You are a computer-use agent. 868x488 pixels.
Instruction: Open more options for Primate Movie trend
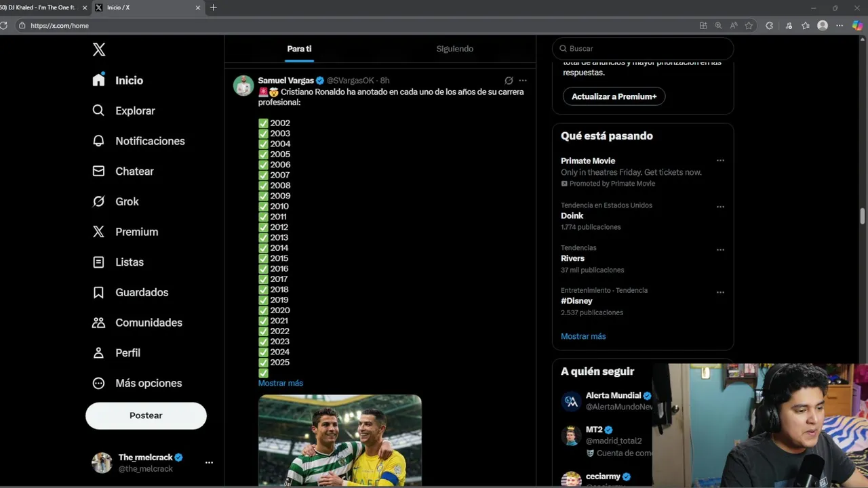pos(720,161)
